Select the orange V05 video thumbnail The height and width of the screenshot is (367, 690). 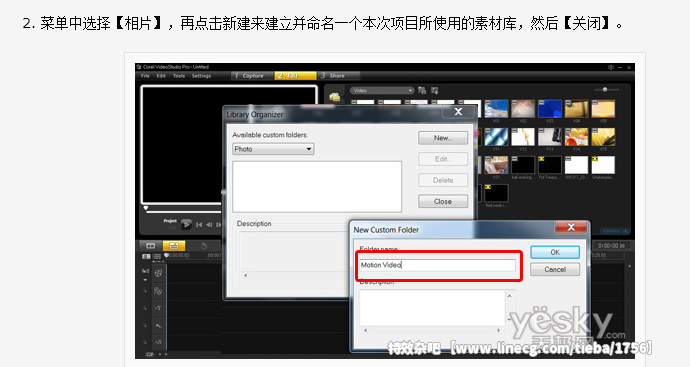[603, 108]
